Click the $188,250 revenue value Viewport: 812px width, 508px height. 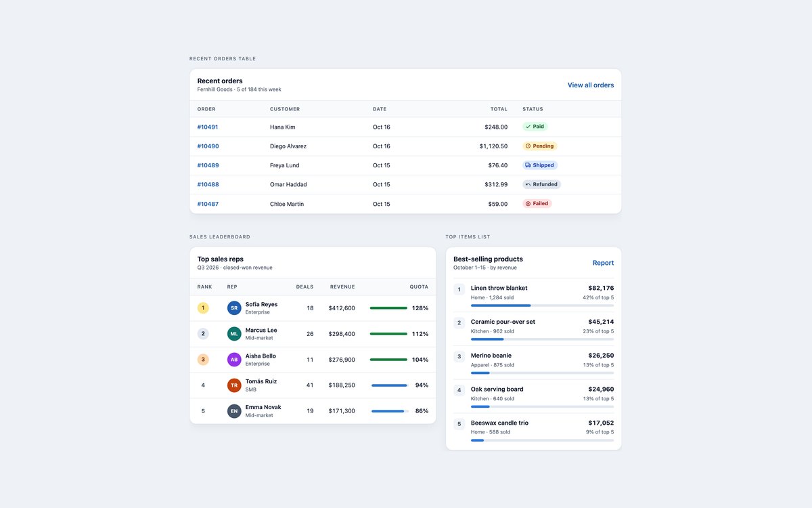pyautogui.click(x=342, y=385)
